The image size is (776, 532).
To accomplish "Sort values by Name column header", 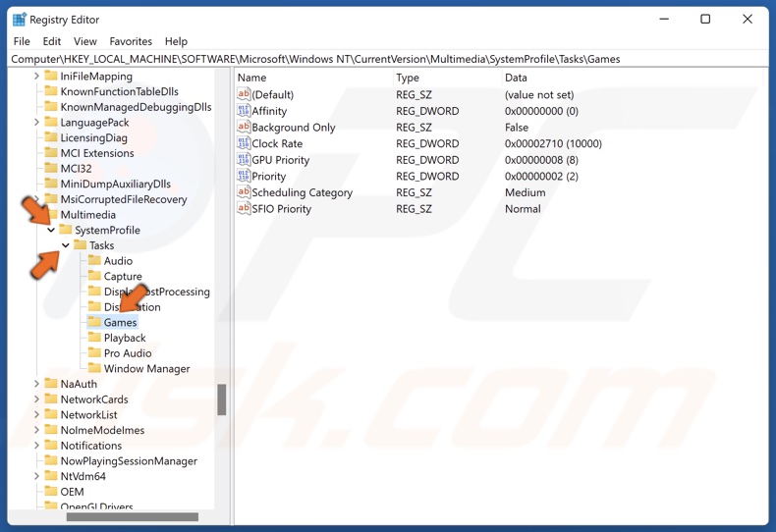I will click(313, 78).
